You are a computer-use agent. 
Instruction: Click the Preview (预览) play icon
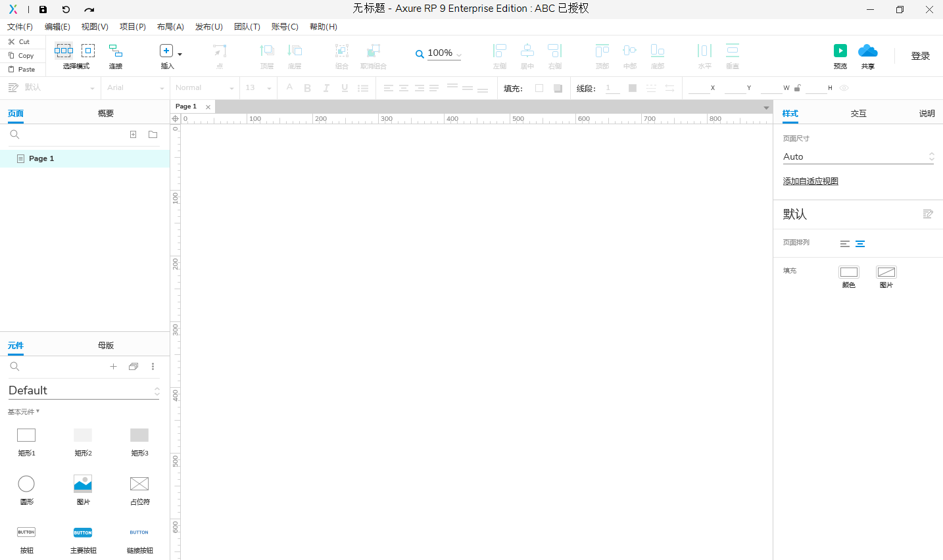pyautogui.click(x=840, y=51)
